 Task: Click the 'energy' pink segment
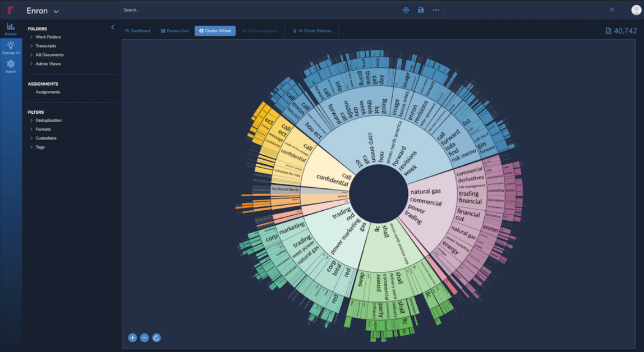pyautogui.click(x=450, y=248)
